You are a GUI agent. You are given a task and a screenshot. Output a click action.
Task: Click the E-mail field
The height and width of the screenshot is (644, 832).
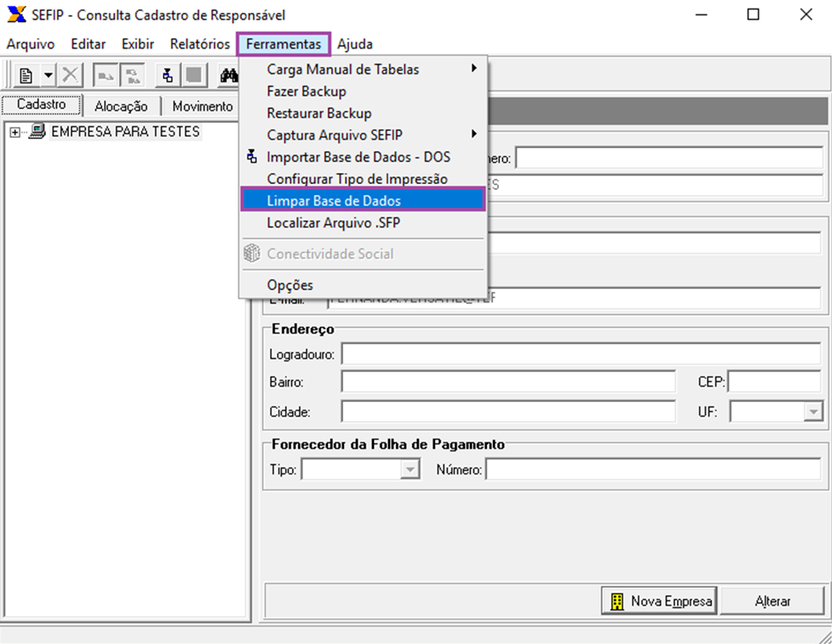point(574,298)
